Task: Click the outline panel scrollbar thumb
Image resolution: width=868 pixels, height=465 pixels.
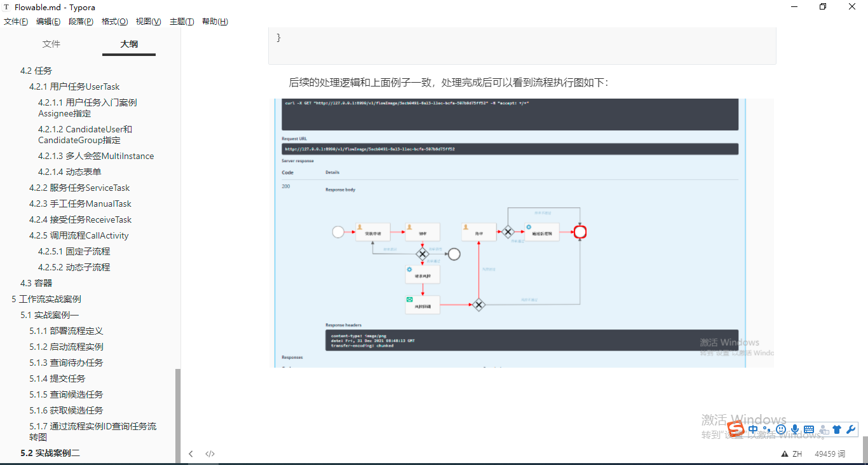Action: [178, 415]
